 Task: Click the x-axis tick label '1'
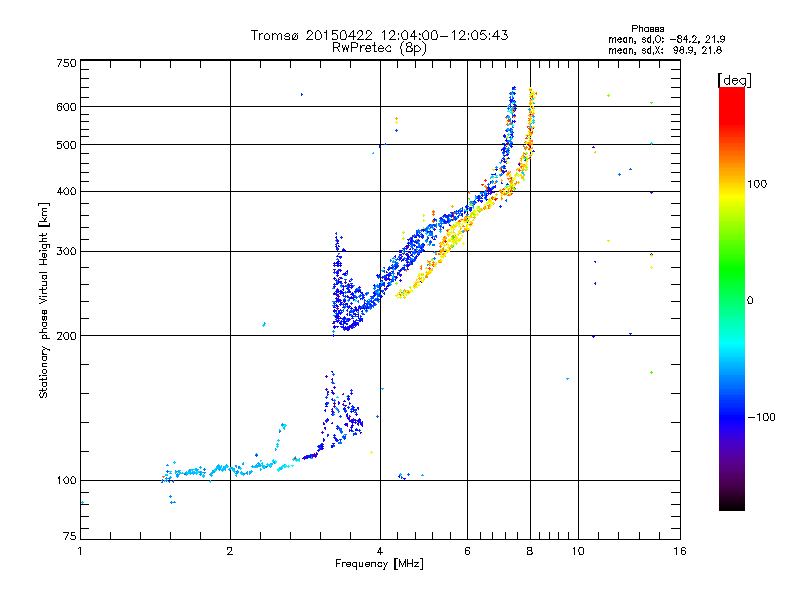[x=80, y=551]
